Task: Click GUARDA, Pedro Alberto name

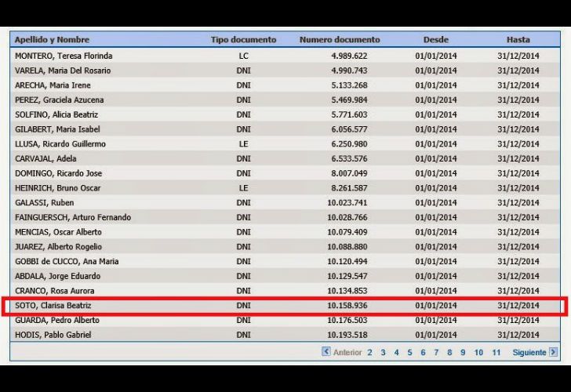Action: click(x=57, y=321)
